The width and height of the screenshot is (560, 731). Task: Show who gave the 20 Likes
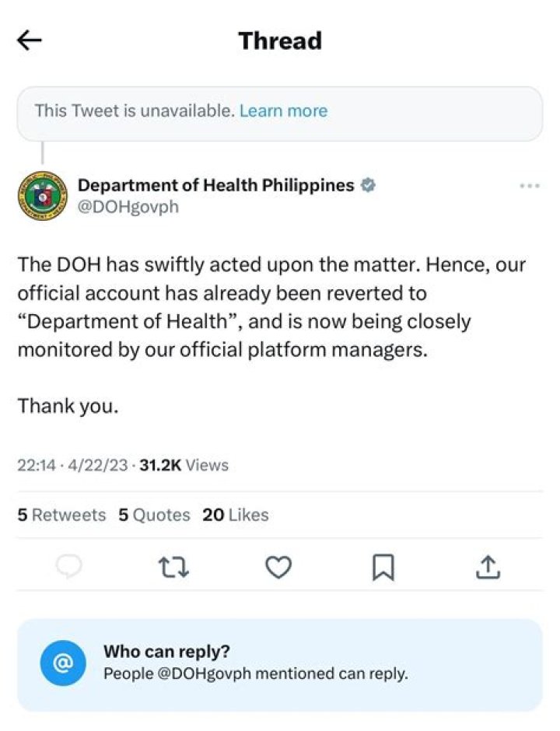tap(236, 515)
